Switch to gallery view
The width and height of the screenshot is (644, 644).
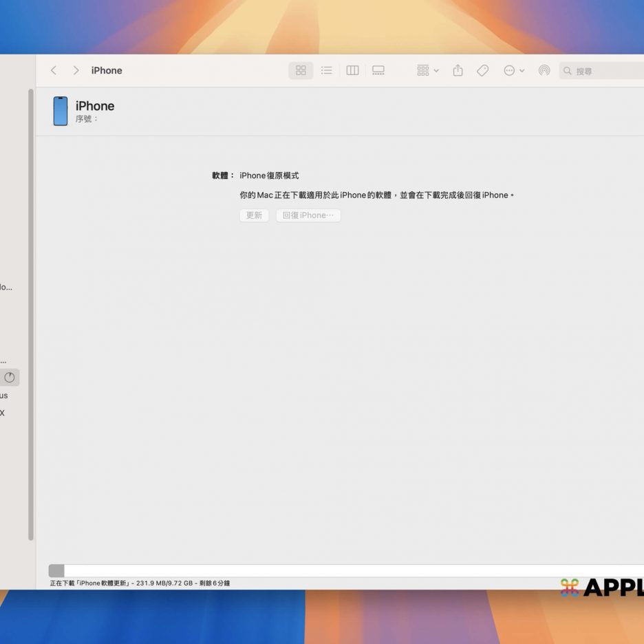tap(378, 70)
